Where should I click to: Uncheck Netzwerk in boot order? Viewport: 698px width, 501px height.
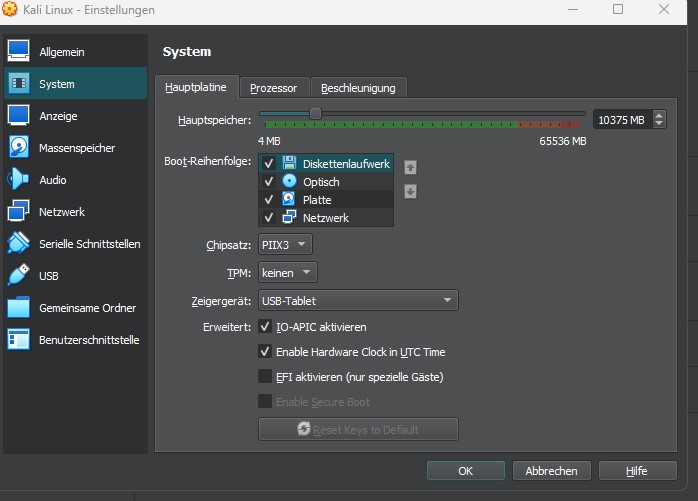pyautogui.click(x=269, y=217)
